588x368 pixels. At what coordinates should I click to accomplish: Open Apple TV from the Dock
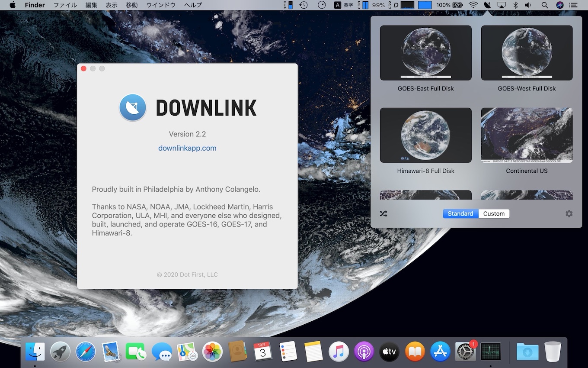[x=390, y=352]
